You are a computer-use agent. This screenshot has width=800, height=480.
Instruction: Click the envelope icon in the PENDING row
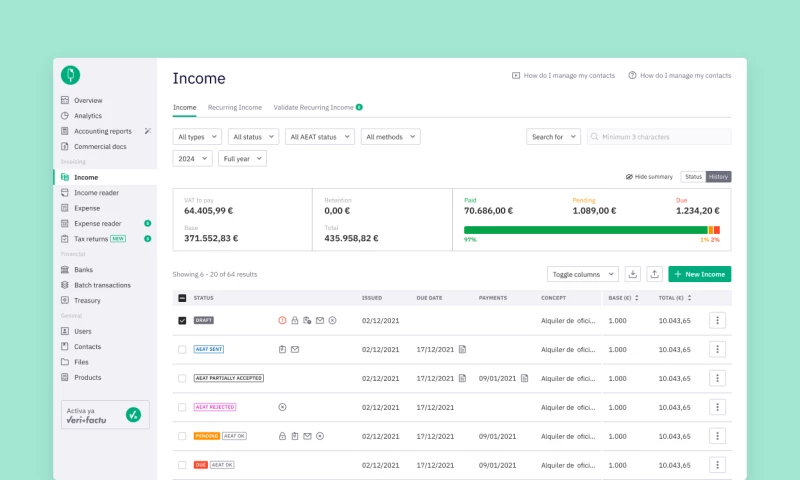(307, 436)
